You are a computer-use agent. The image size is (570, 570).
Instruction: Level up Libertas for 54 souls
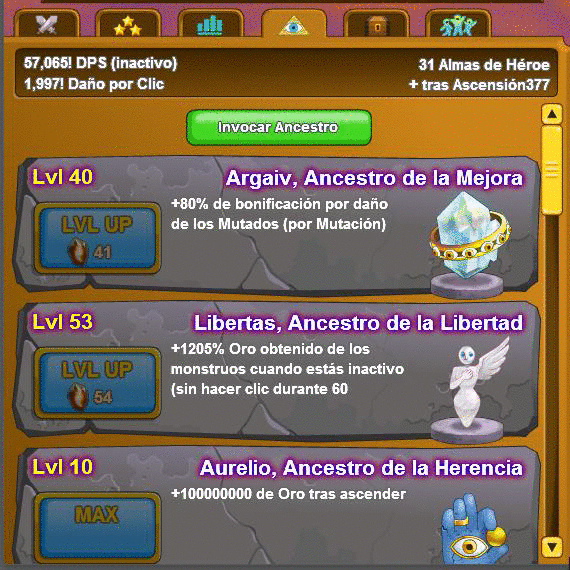click(x=97, y=383)
